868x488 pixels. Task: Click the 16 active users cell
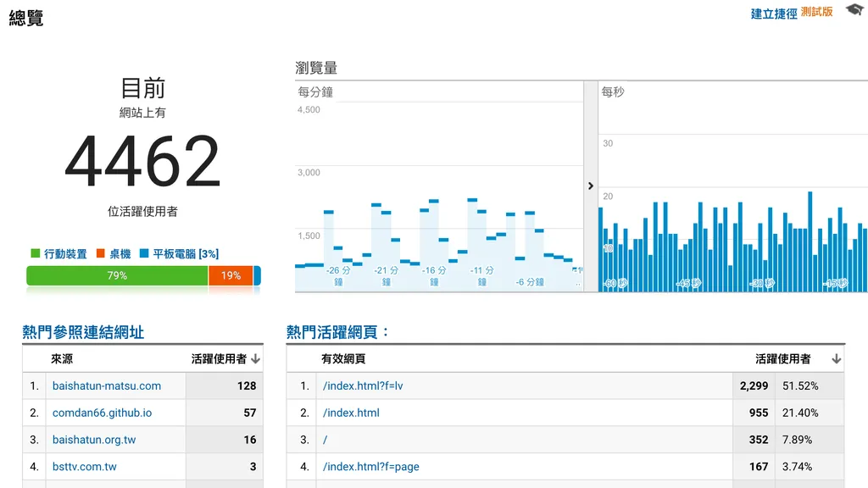coord(225,440)
